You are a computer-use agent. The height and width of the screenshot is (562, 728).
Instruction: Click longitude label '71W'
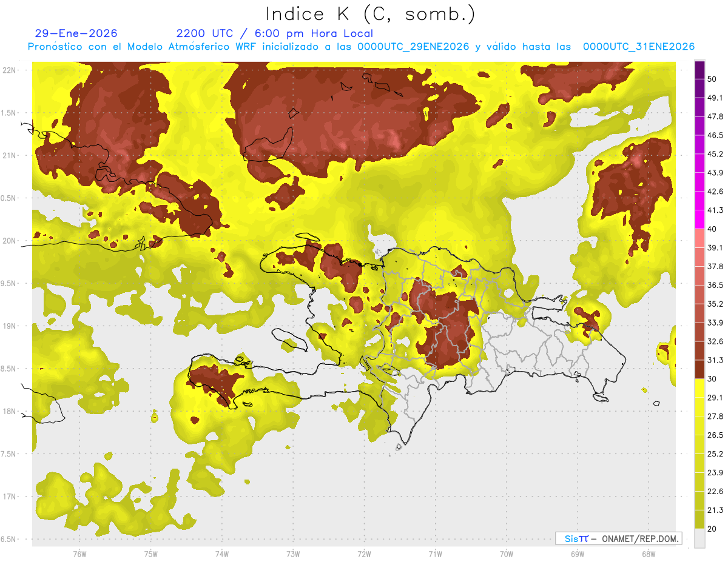(x=435, y=554)
